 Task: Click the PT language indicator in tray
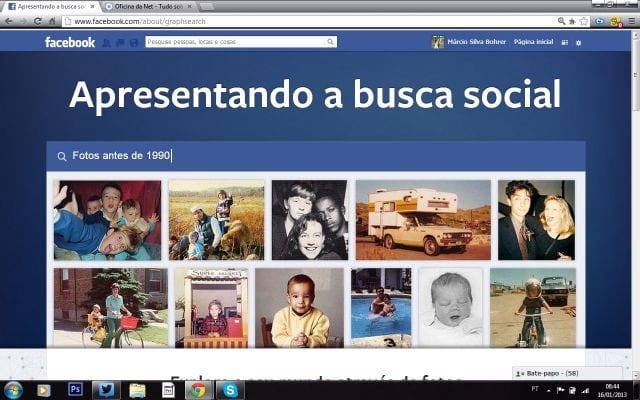click(x=535, y=389)
